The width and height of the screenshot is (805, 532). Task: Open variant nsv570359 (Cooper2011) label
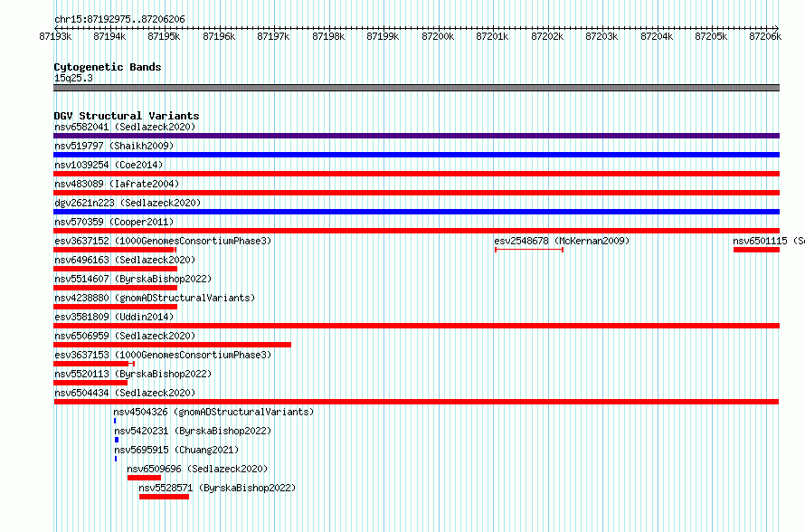(x=114, y=222)
